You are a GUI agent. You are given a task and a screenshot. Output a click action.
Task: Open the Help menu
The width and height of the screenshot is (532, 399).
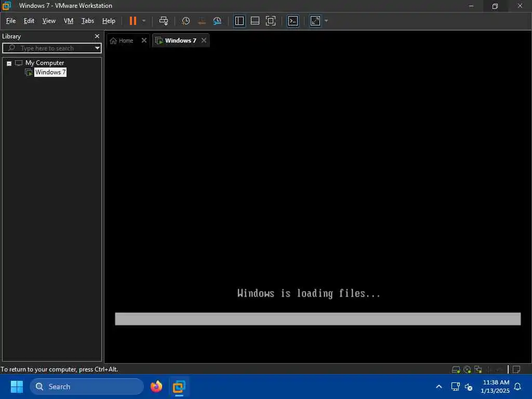(x=109, y=21)
